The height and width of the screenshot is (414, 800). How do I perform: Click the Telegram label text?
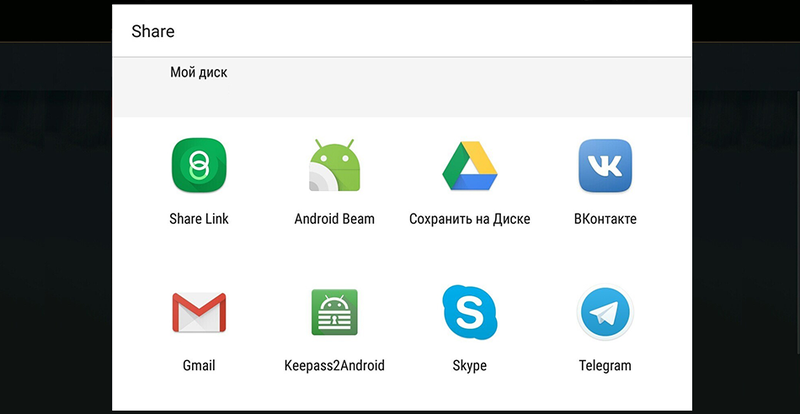coord(605,366)
